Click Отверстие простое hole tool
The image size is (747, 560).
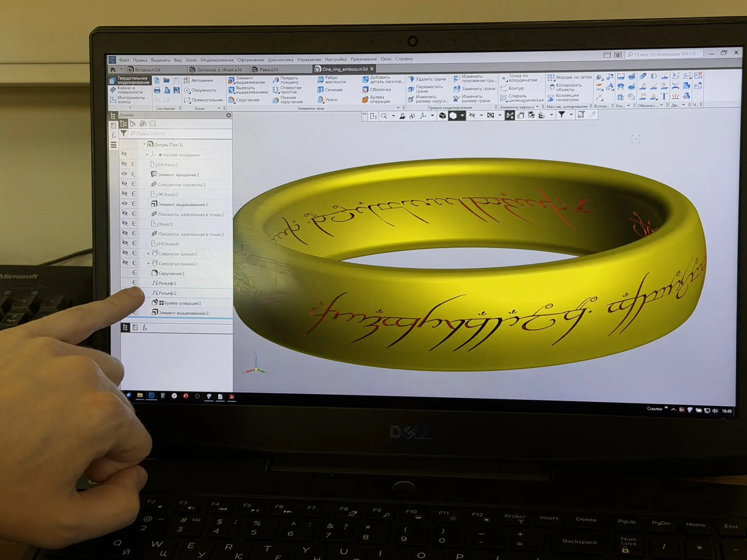coord(287,90)
